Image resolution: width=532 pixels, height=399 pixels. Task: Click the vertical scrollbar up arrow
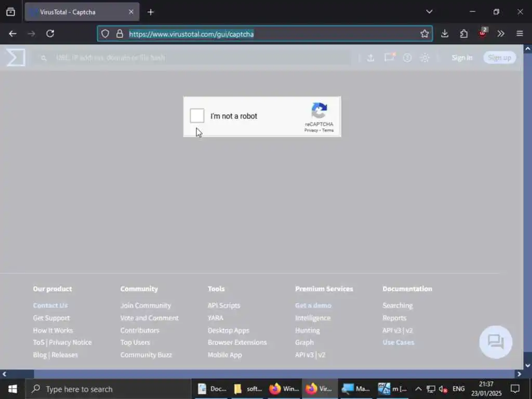(528, 49)
